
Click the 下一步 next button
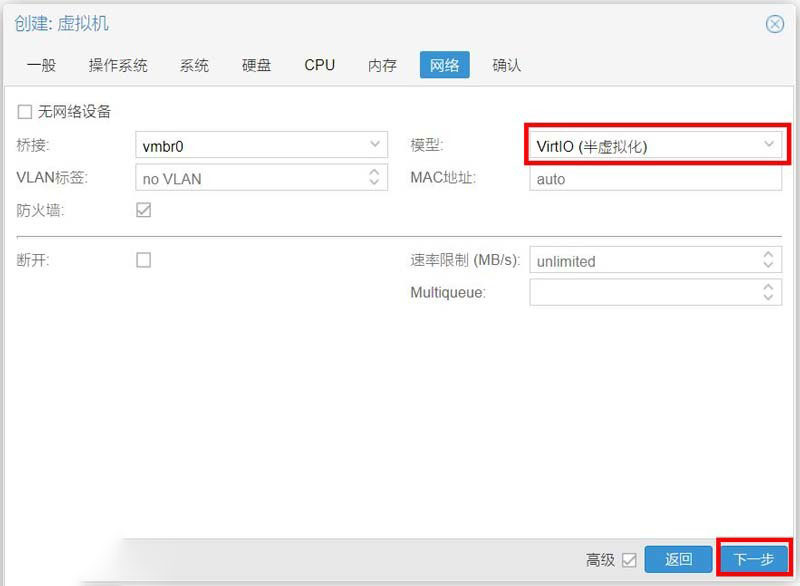coord(754,559)
